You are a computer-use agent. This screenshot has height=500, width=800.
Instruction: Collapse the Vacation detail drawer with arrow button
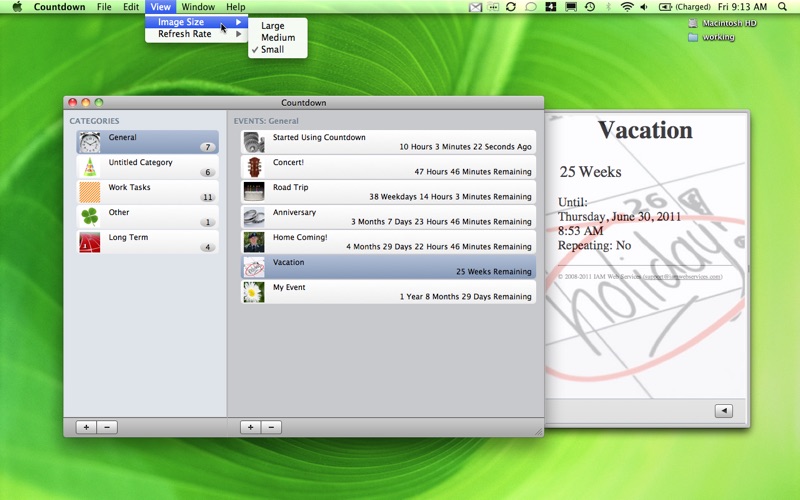click(x=723, y=411)
